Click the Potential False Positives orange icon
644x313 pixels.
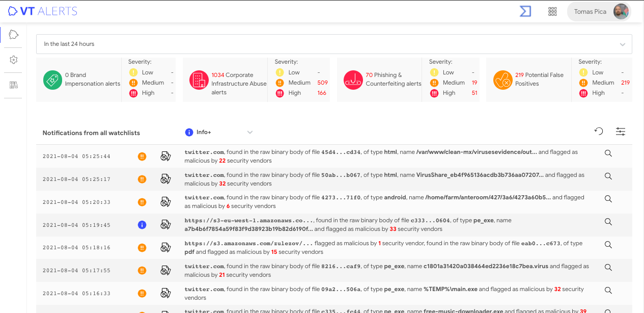pos(502,80)
